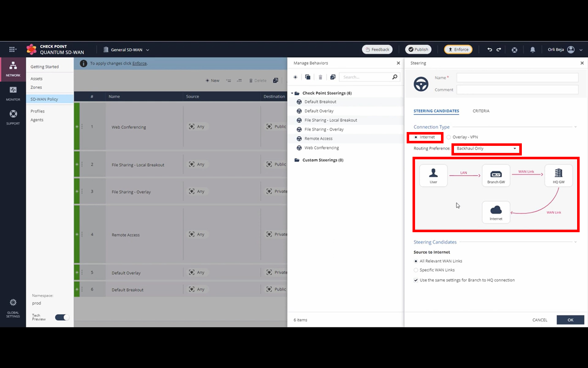The image size is (588, 368).
Task: Click the trash delete icon in Manage Behaviors
Action: (320, 77)
